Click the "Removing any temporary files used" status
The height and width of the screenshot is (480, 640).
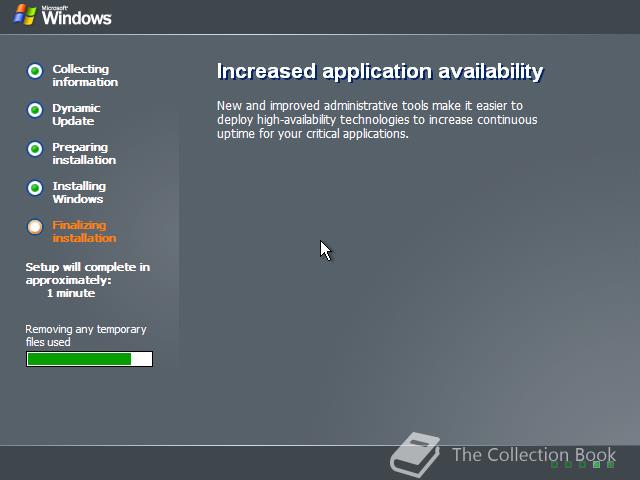[86, 336]
